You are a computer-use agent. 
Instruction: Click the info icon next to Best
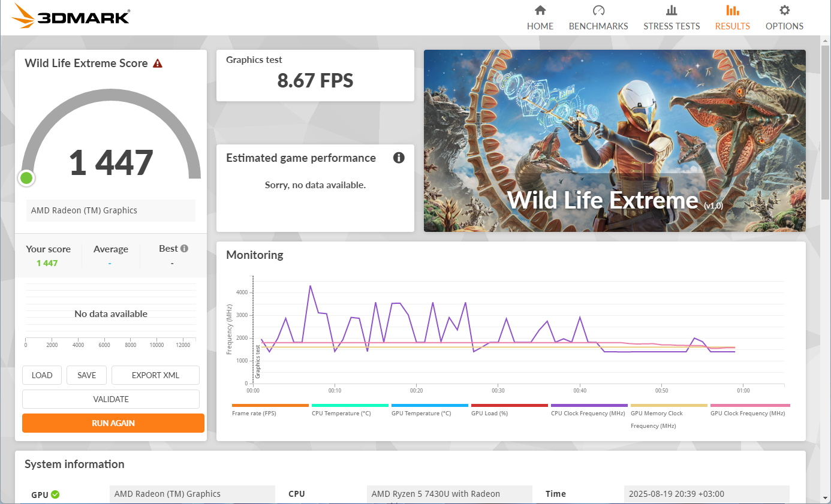(x=184, y=249)
